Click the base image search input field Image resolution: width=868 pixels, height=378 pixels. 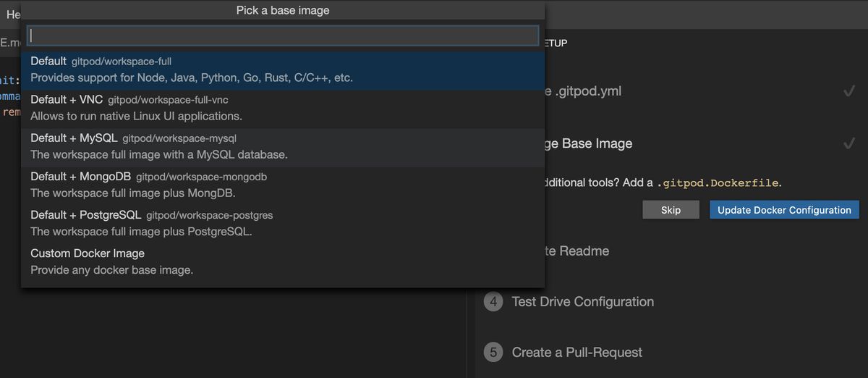(283, 35)
